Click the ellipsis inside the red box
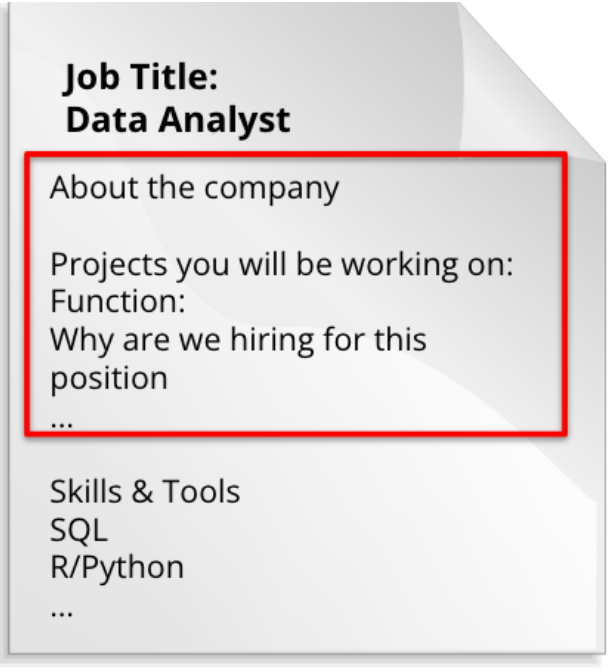Viewport: 612px width, 668px height. pos(62,424)
